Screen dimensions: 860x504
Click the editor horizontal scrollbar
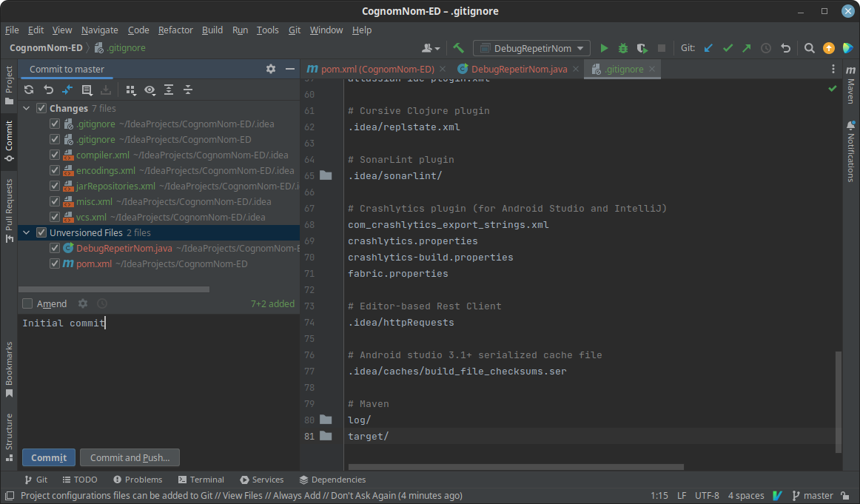[x=516, y=467]
